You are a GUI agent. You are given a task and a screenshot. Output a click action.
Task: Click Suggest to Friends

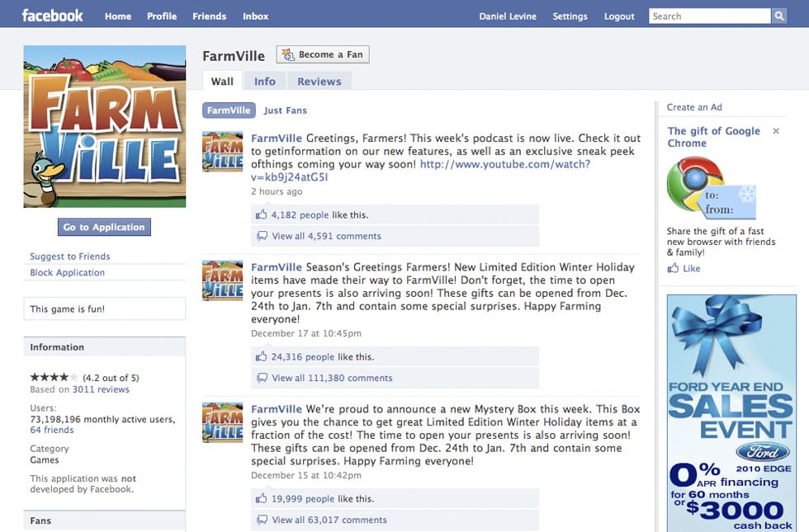(x=70, y=257)
